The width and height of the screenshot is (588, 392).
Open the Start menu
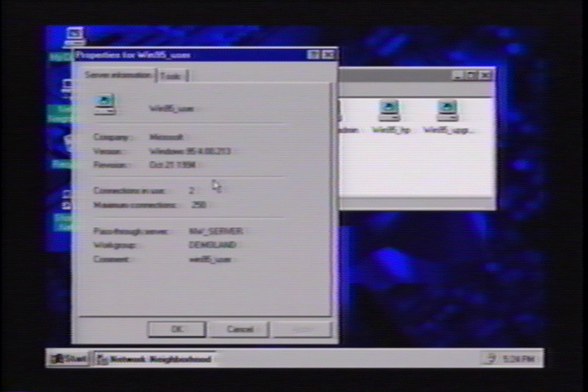(69, 359)
